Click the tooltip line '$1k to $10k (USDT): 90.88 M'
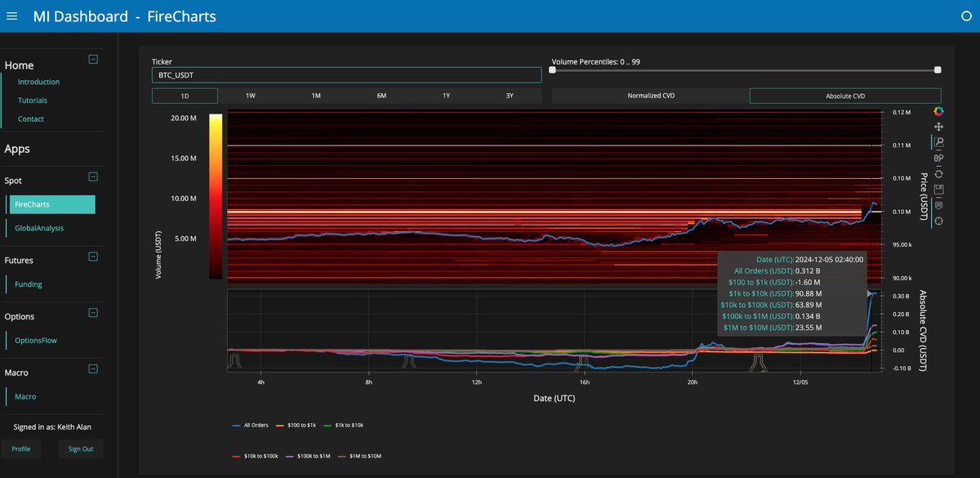Viewport: 980px width, 478px height. coord(773,293)
